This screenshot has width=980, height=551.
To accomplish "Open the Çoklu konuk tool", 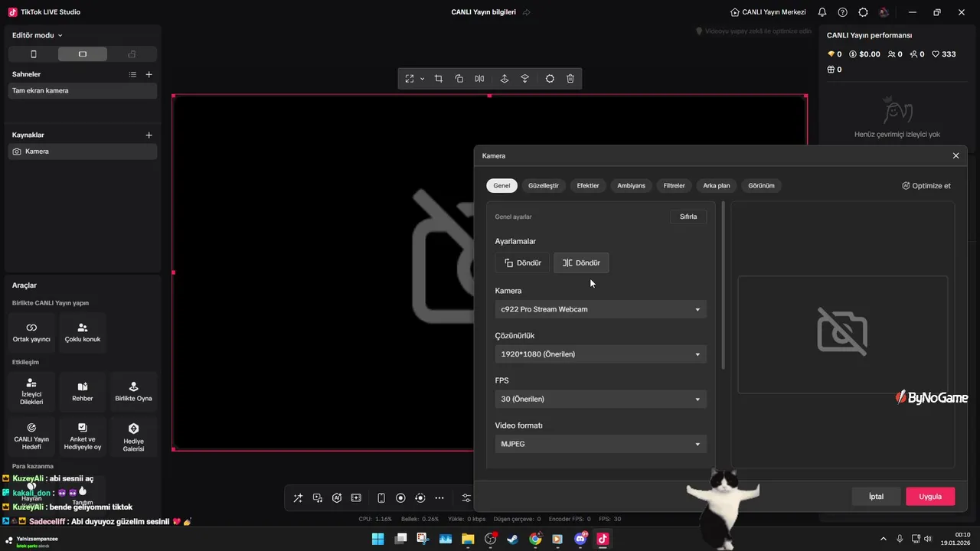I will 83,332.
